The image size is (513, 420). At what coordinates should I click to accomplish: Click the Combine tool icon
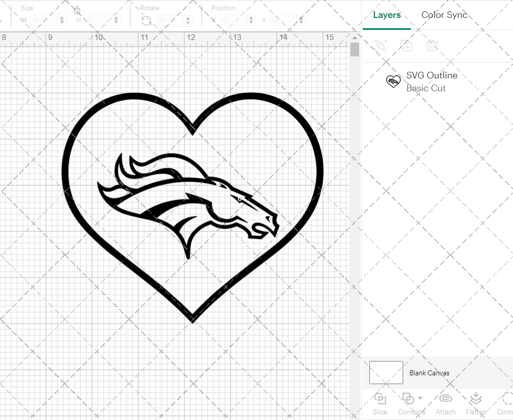point(408,399)
